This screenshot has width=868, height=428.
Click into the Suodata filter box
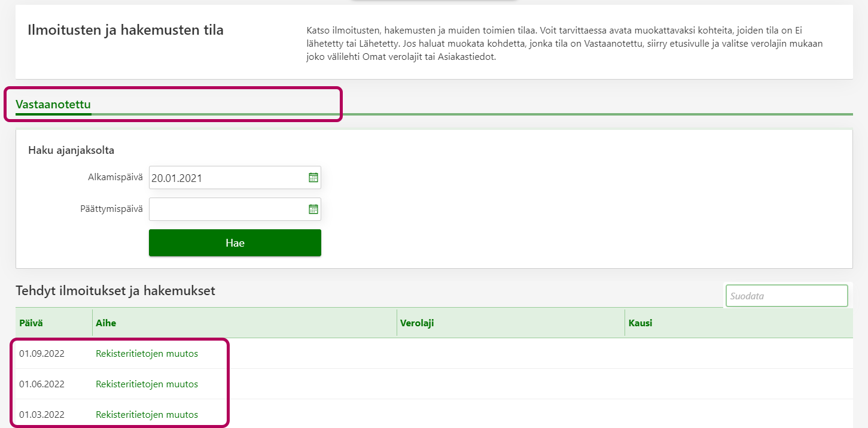786,296
